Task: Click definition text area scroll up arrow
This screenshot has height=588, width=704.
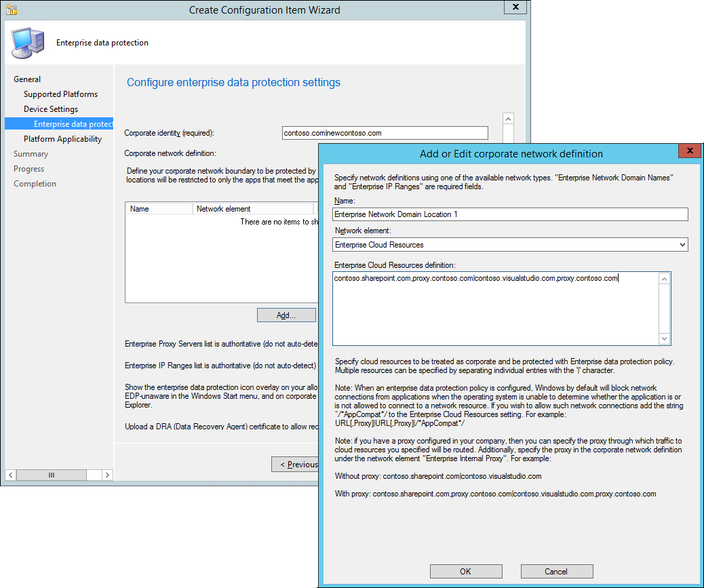Action: [665, 279]
